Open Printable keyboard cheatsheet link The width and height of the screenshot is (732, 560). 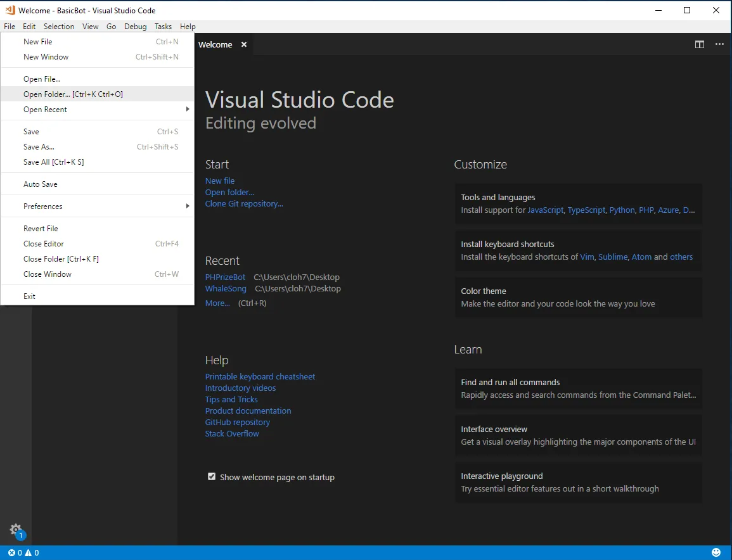(260, 376)
